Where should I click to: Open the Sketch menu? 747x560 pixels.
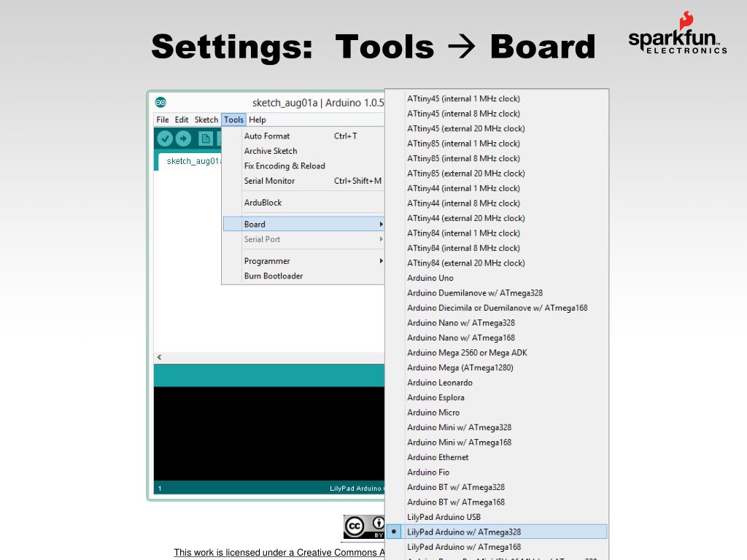[206, 120]
